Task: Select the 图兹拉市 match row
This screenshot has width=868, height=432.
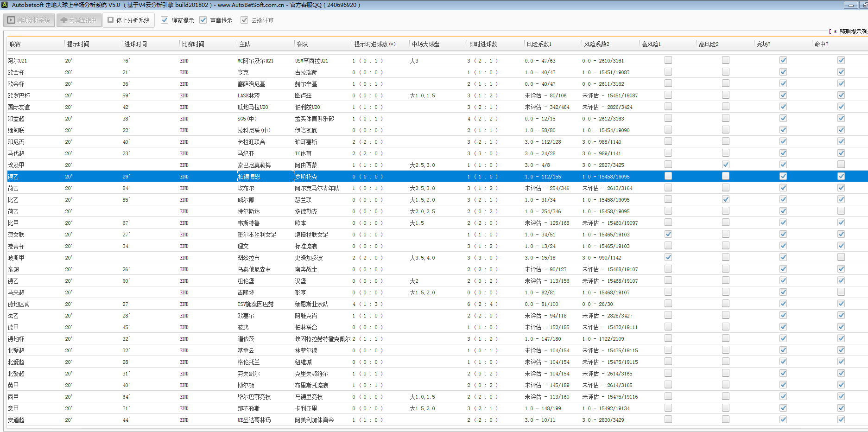Action: click(248, 258)
